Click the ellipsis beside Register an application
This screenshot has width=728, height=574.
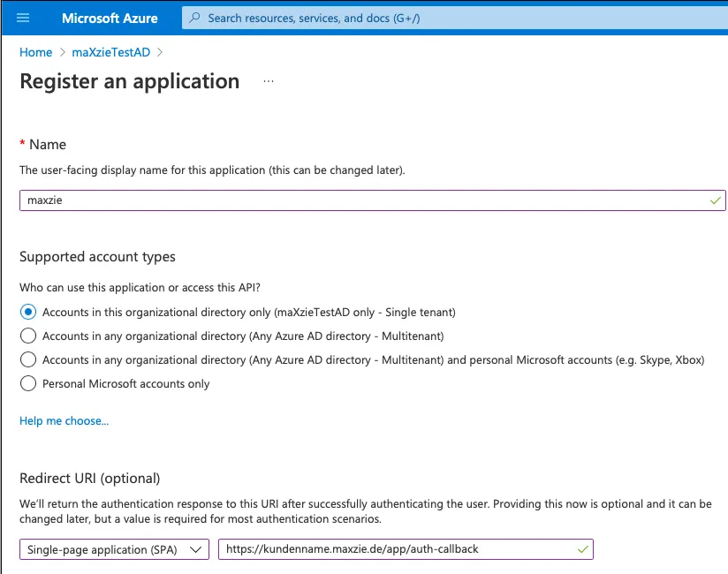pos(268,81)
